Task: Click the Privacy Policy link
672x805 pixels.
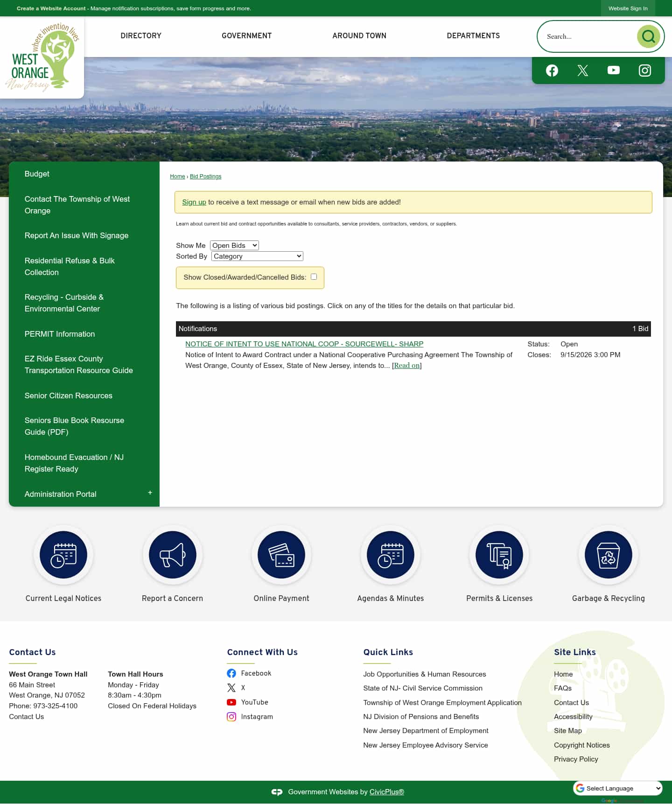Action: [576, 759]
